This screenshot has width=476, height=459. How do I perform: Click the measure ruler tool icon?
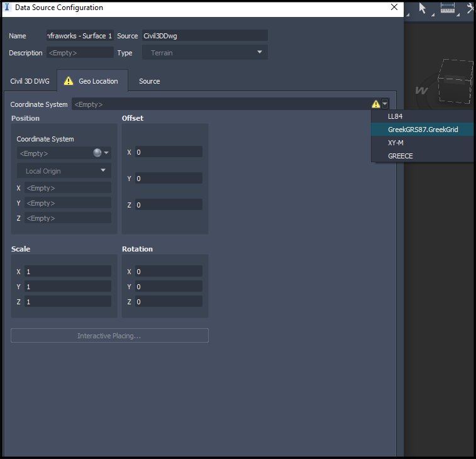tap(448, 8)
